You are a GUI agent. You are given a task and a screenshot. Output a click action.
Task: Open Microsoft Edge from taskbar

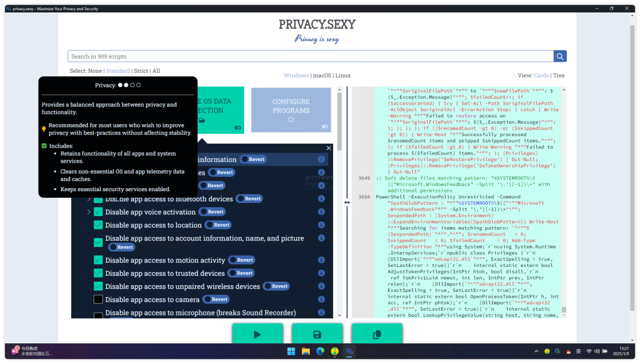coord(321,352)
